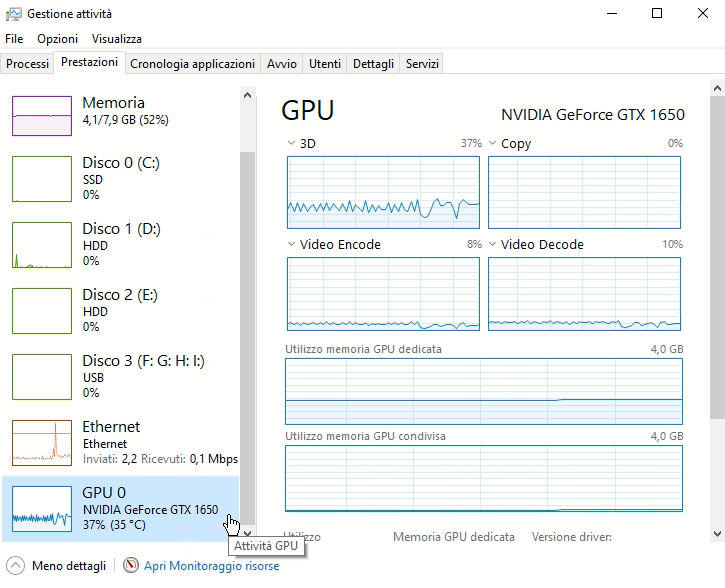Click the 10% Video Decode value
725x588 pixels.
(672, 244)
